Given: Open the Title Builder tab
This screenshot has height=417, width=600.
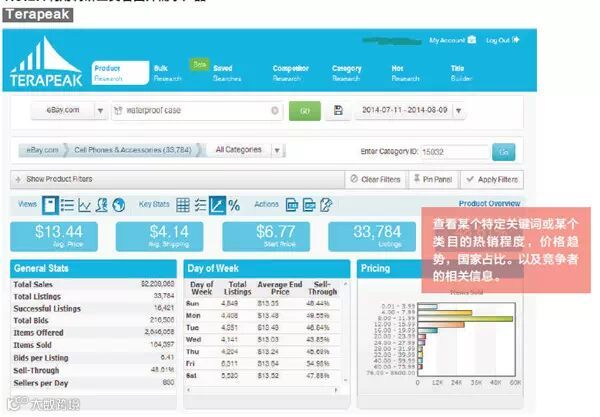Looking at the screenshot, I should (461, 73).
